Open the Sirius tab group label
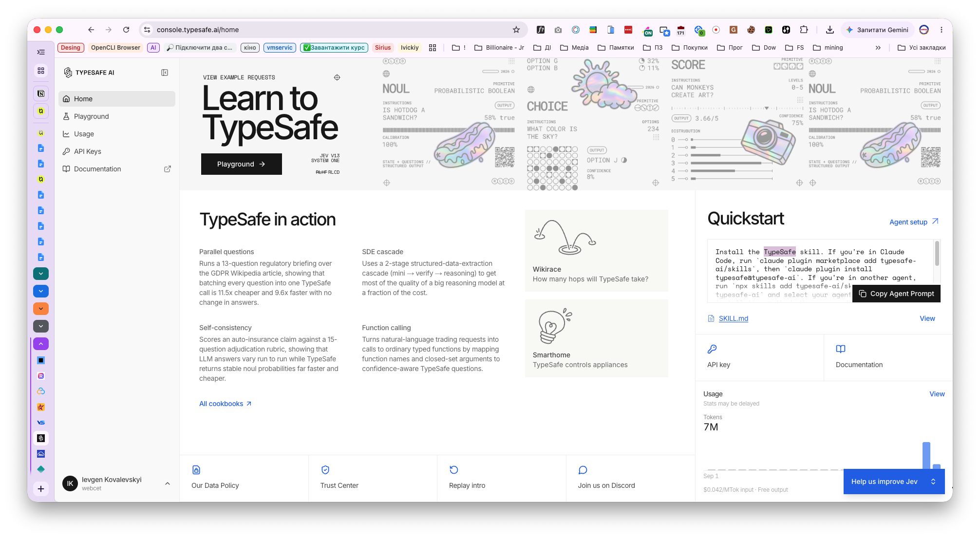The image size is (980, 538). click(x=383, y=48)
